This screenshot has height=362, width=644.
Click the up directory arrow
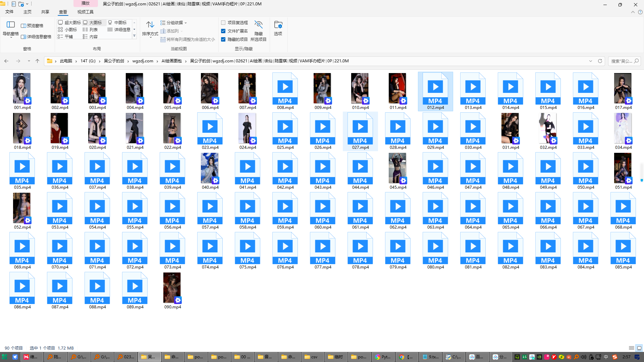[37, 61]
